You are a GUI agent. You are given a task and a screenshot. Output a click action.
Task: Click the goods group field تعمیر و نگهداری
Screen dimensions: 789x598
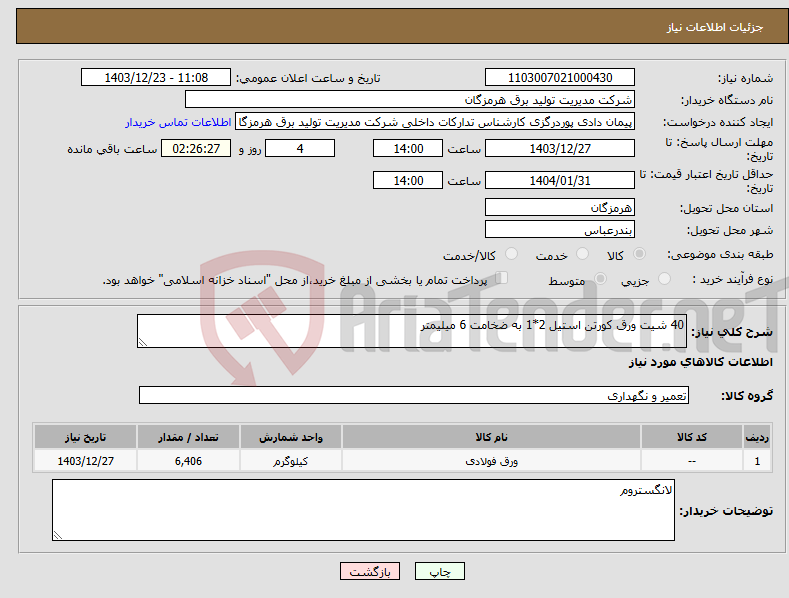(x=414, y=395)
